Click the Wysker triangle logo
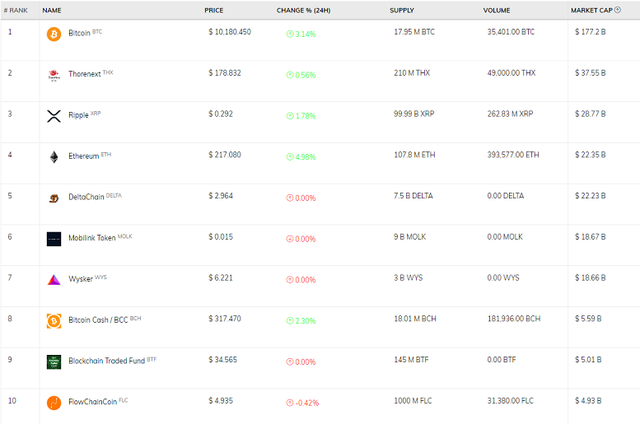 point(54,280)
